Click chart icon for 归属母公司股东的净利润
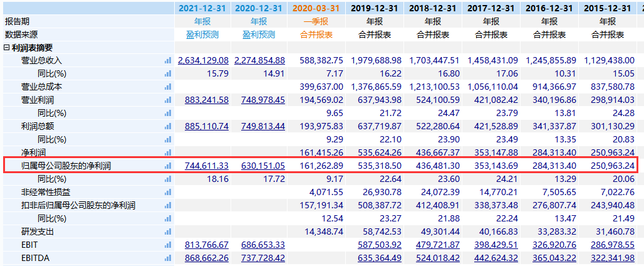This screenshot has width=644, height=266. pyautogui.click(x=167, y=166)
